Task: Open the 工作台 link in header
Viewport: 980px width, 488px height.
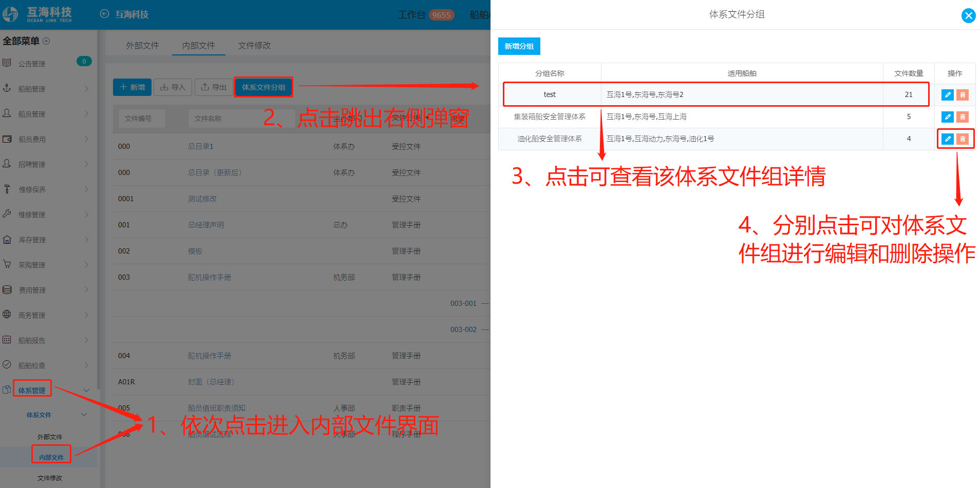Action: pos(412,15)
